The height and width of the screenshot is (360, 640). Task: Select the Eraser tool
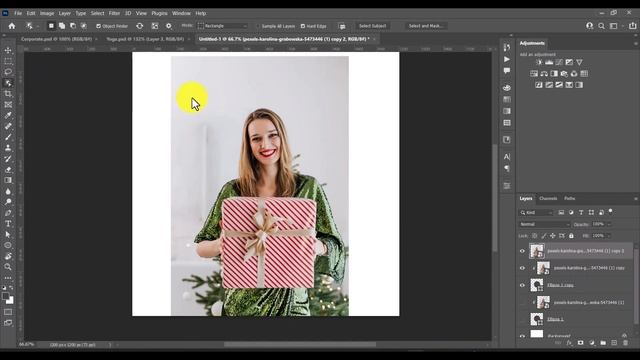(x=8, y=169)
